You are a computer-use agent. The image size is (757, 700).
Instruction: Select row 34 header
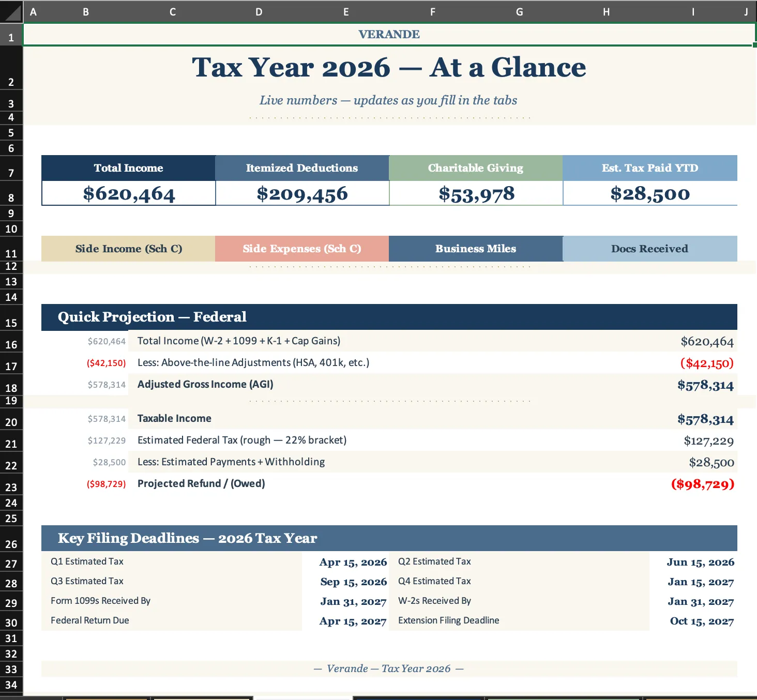coord(11,685)
